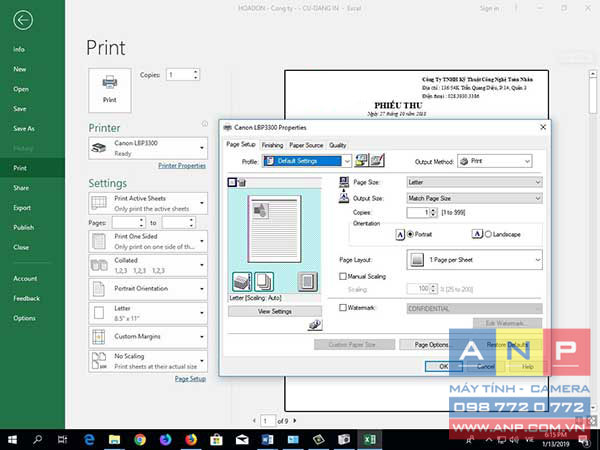The width and height of the screenshot is (600, 450).
Task: Open Page Size Letter dropdown
Action: pyautogui.click(x=474, y=182)
